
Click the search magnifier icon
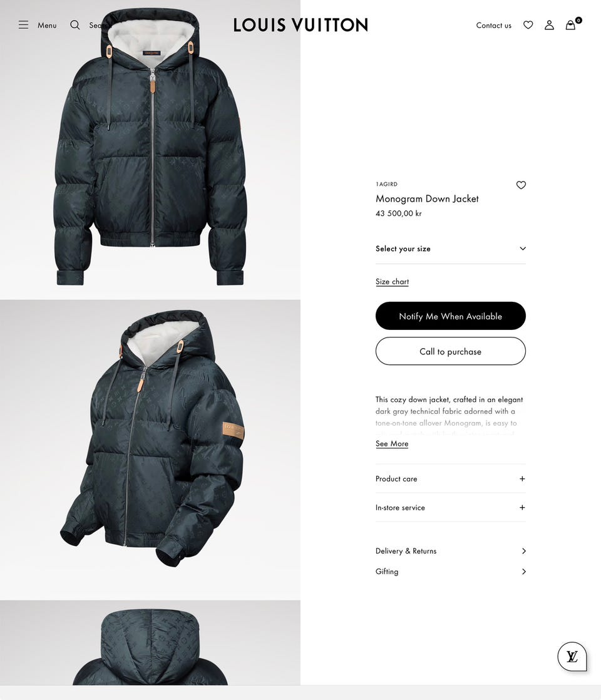(x=75, y=25)
